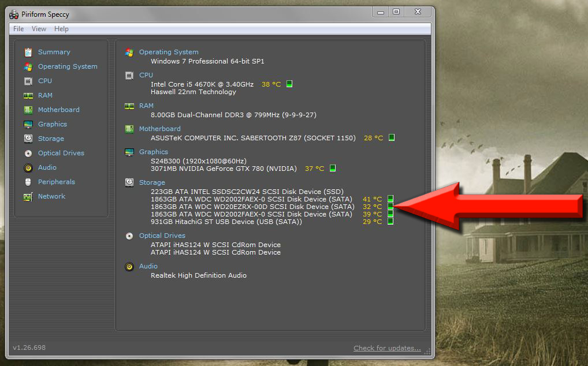Show Optical Drives from the sidebar
588x366 pixels.
61,153
